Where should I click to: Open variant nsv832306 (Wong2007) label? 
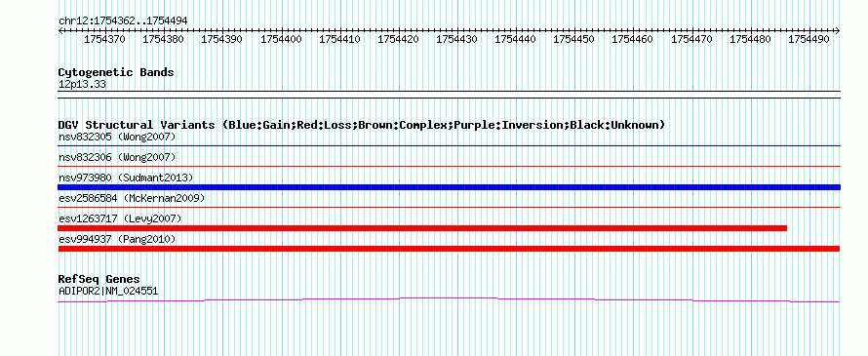[117, 157]
